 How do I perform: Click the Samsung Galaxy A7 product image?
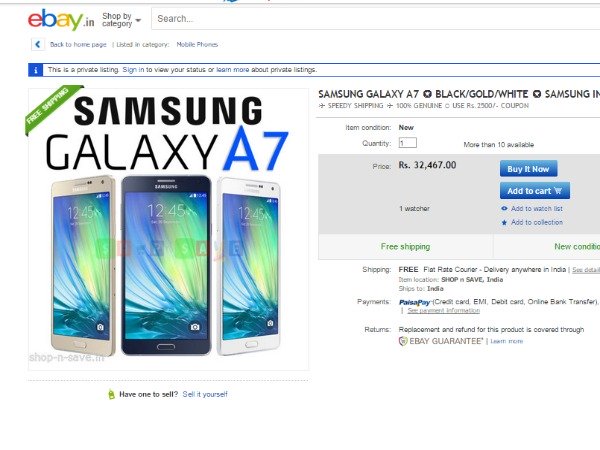[168, 229]
